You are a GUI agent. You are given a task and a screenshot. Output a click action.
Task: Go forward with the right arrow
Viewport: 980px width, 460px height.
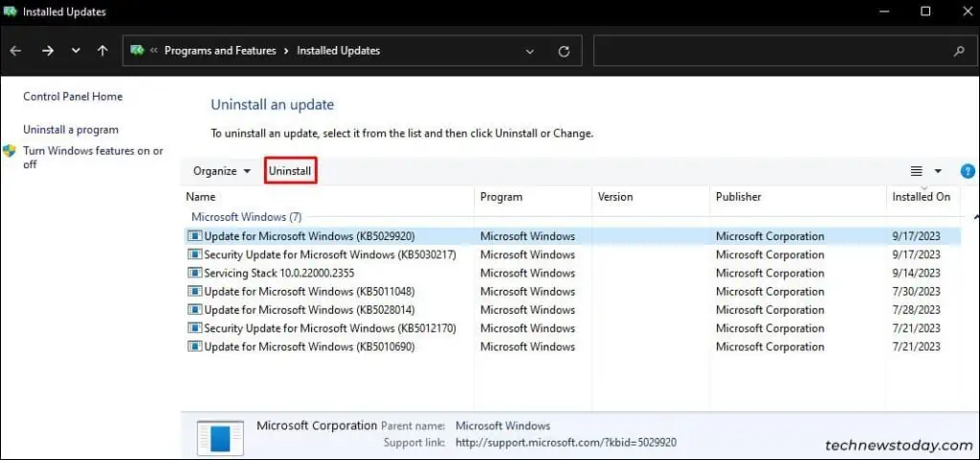tap(48, 52)
